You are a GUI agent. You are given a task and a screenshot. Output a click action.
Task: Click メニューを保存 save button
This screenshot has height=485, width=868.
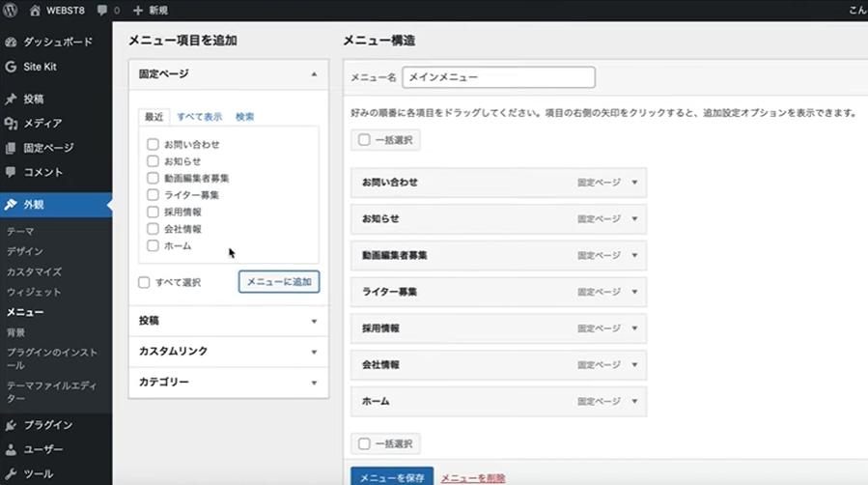(x=392, y=476)
